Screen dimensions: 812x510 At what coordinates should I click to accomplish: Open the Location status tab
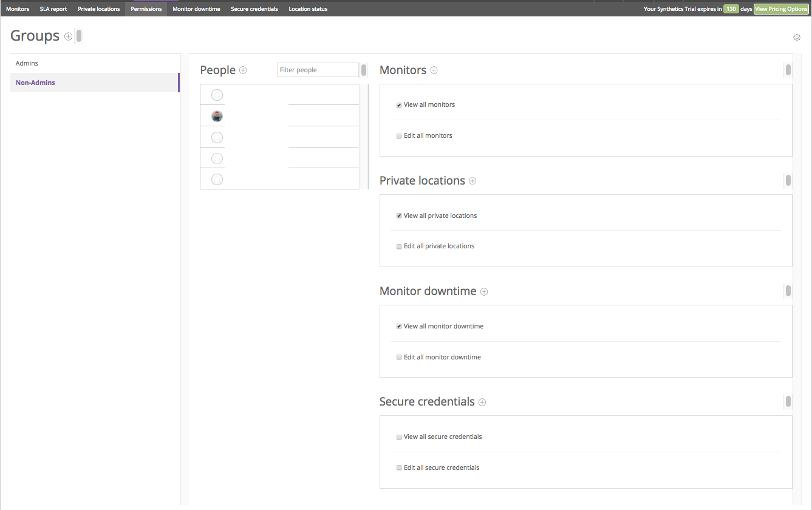308,9
